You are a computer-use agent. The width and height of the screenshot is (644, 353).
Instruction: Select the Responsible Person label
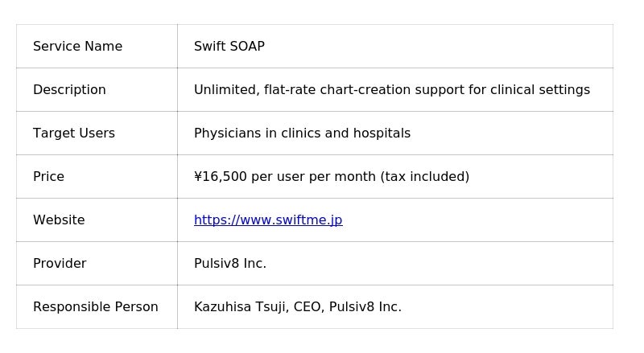(95, 307)
